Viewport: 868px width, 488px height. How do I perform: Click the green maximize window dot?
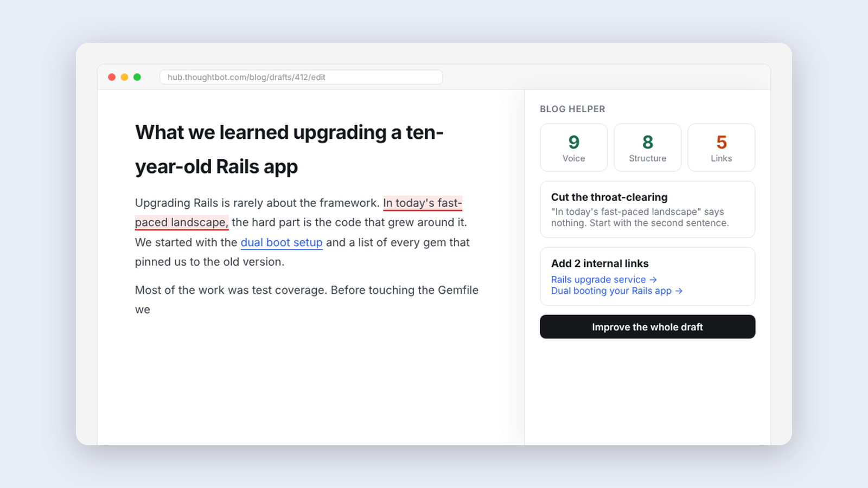pos(137,77)
